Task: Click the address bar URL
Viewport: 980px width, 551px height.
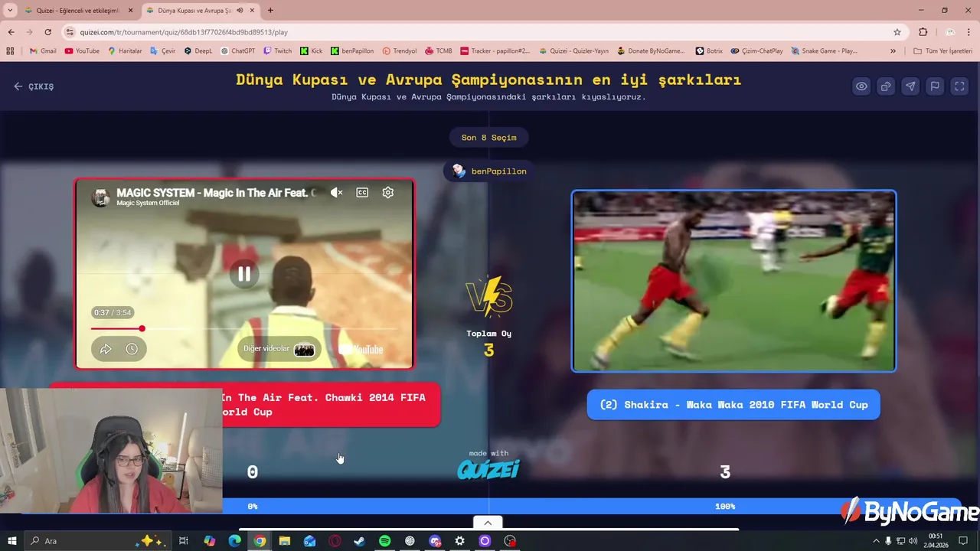Action: pos(184,32)
